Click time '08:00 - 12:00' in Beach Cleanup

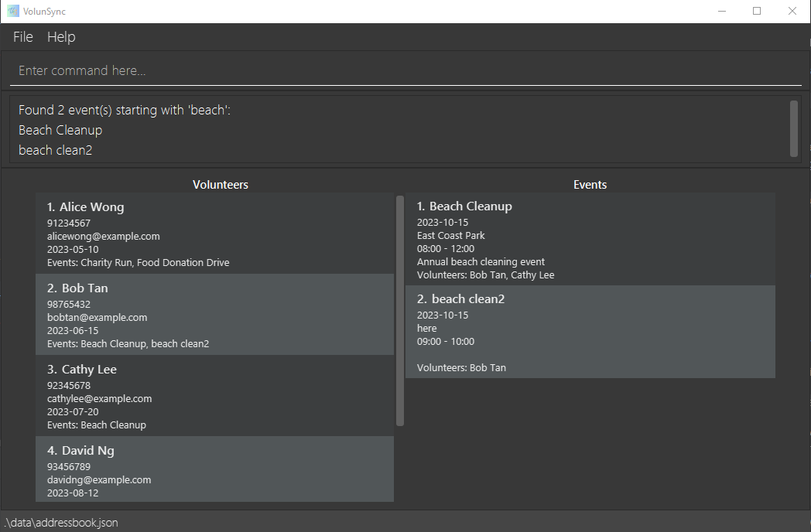pyautogui.click(x=446, y=249)
